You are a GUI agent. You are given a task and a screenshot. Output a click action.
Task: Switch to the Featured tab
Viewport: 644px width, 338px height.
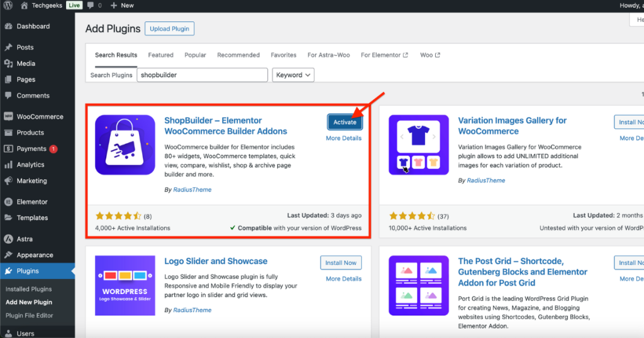pyautogui.click(x=160, y=55)
